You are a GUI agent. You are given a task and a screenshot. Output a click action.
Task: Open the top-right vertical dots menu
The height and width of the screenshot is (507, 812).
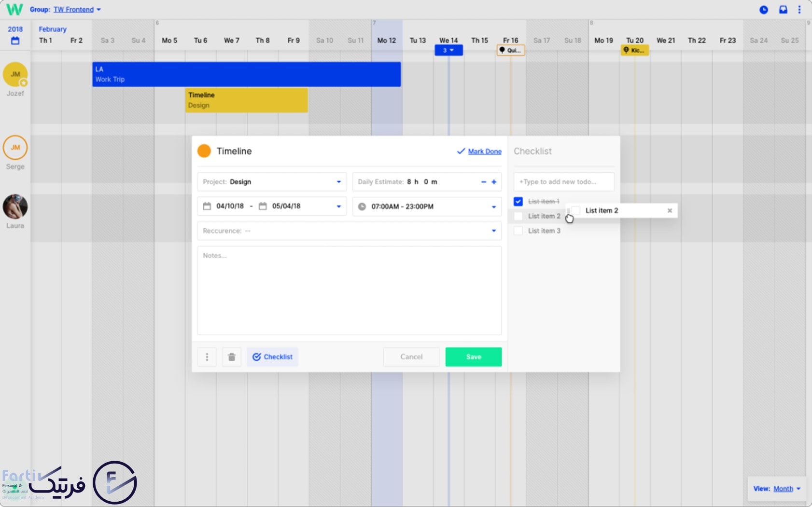click(799, 10)
